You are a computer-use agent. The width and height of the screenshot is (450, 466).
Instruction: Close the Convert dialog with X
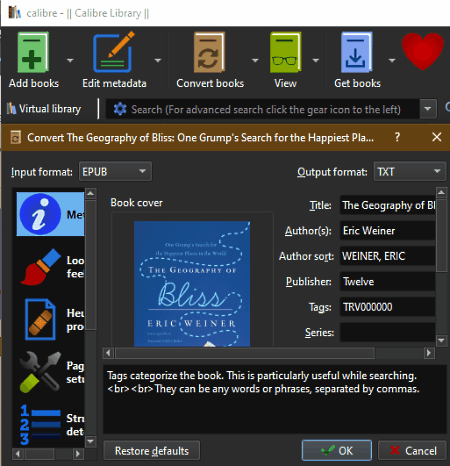pyautogui.click(x=437, y=137)
